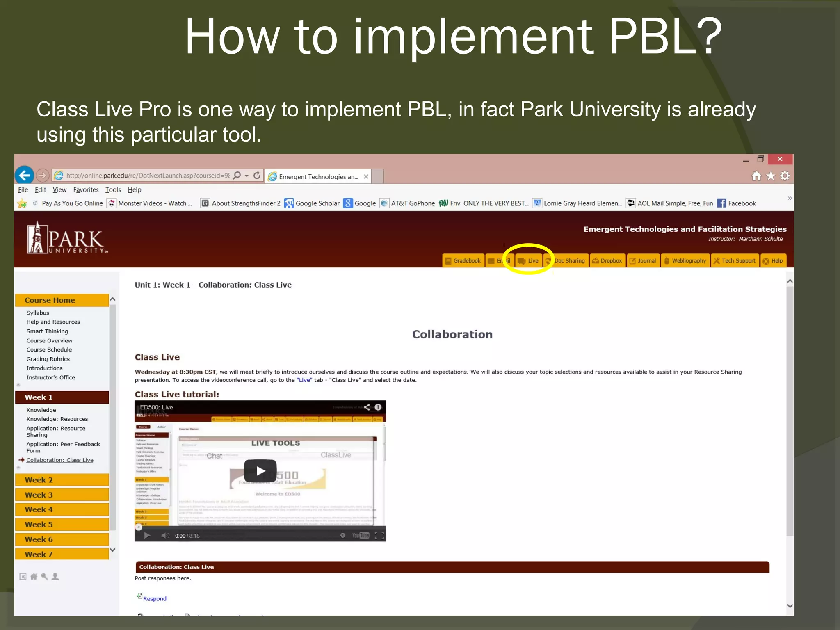Open the File menu
840x630 pixels.
click(23, 190)
